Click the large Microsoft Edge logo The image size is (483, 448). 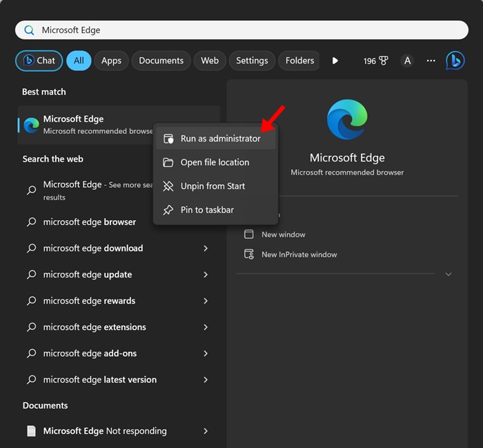(347, 119)
